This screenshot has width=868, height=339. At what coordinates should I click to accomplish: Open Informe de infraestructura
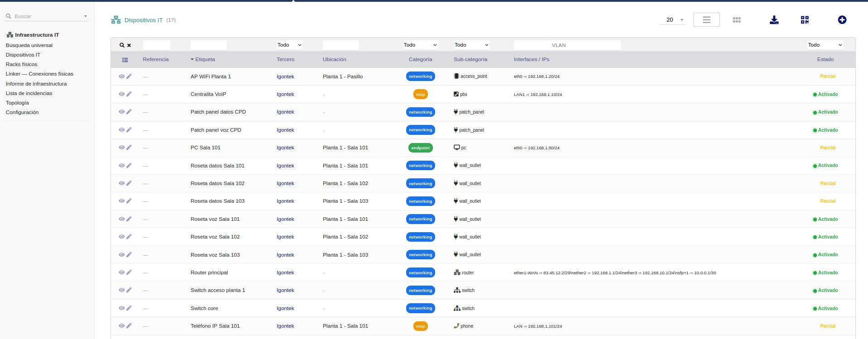click(36, 84)
